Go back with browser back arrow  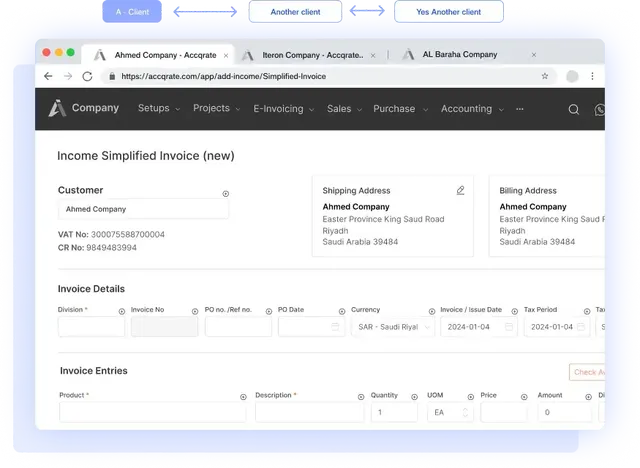coord(48,76)
